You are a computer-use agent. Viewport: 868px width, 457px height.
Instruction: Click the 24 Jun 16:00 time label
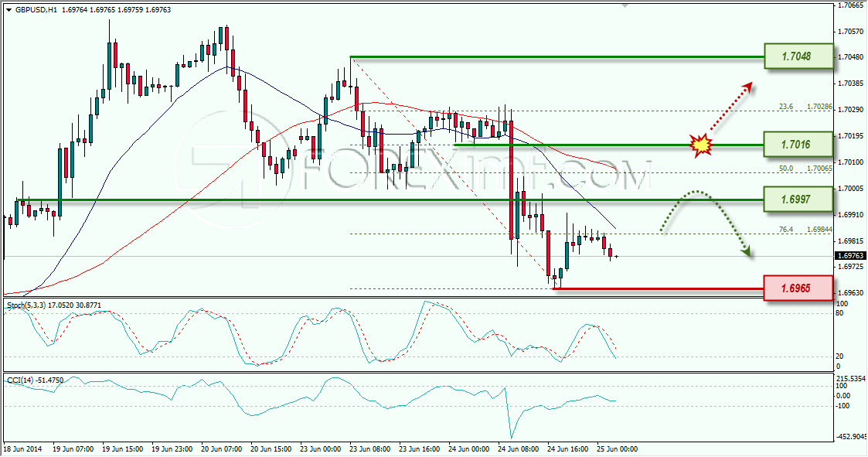(x=567, y=448)
